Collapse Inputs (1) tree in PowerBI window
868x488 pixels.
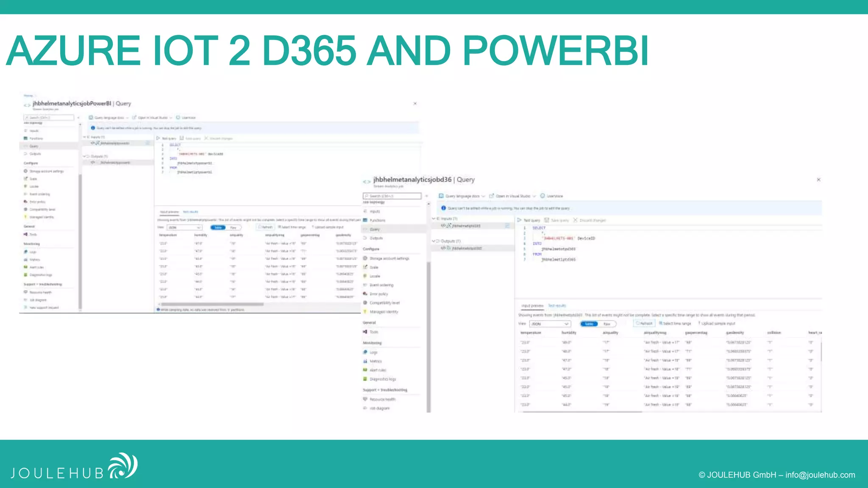(x=84, y=137)
